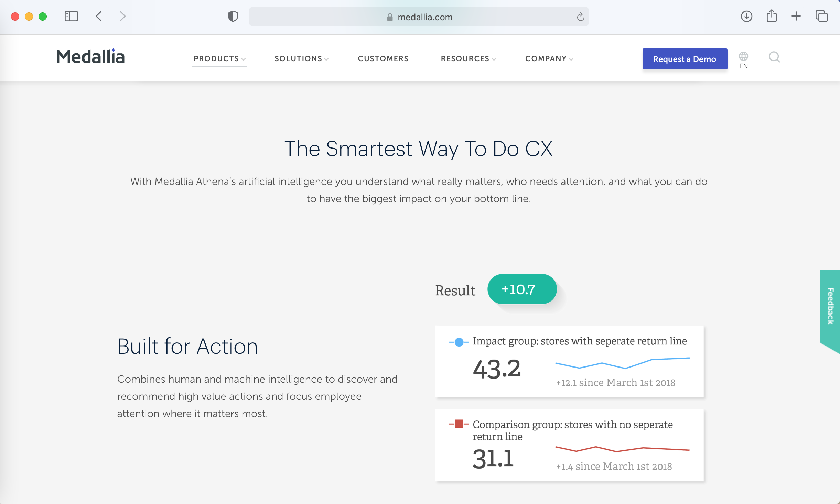Click the Request a Demo button
The image size is (840, 504).
[685, 59]
